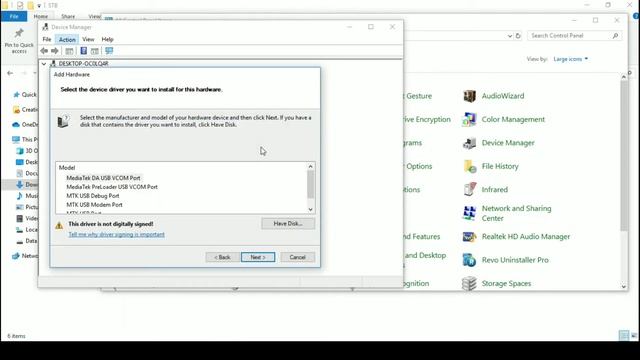Screen dimensions: 640x360
Task: Click Explorer back navigation arrow
Action: (x=10, y=73)
